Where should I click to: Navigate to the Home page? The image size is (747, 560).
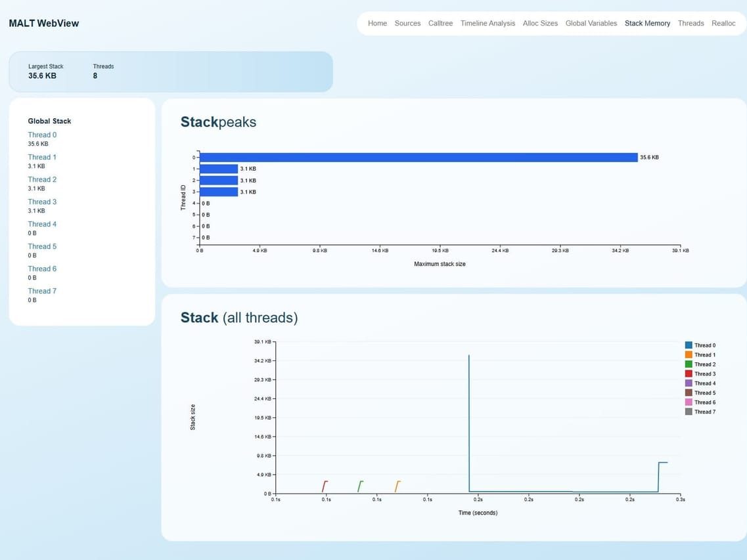[x=376, y=23]
